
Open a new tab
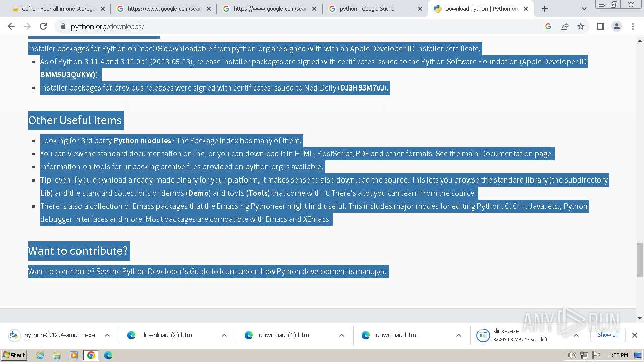(544, 9)
